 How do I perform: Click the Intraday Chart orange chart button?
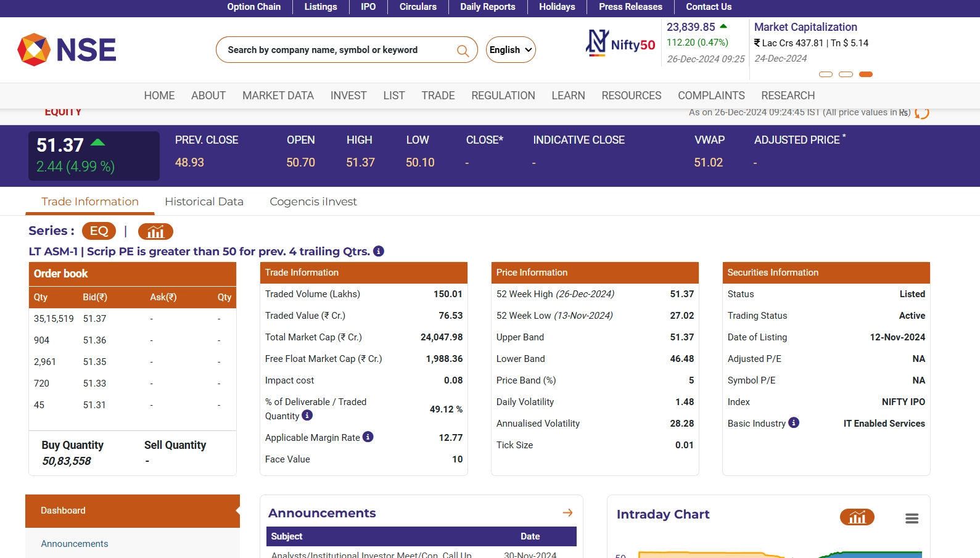(x=857, y=517)
